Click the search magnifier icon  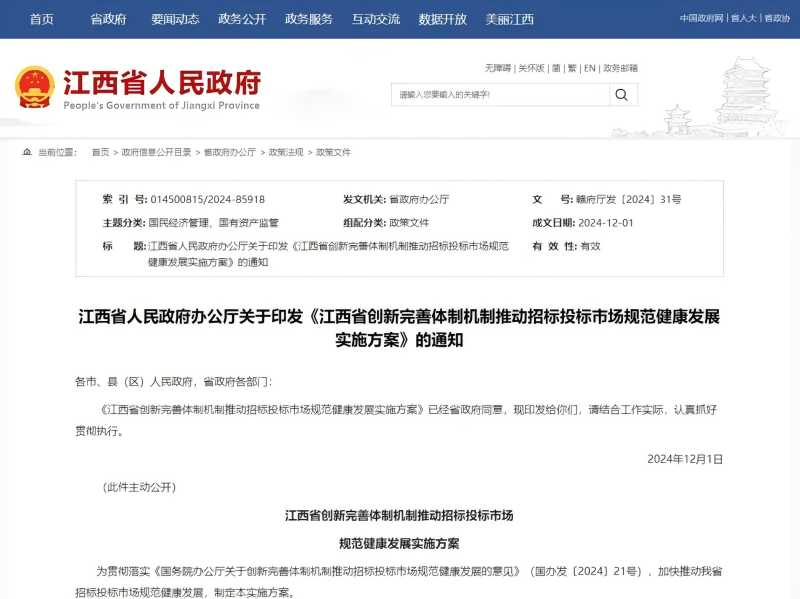click(622, 95)
